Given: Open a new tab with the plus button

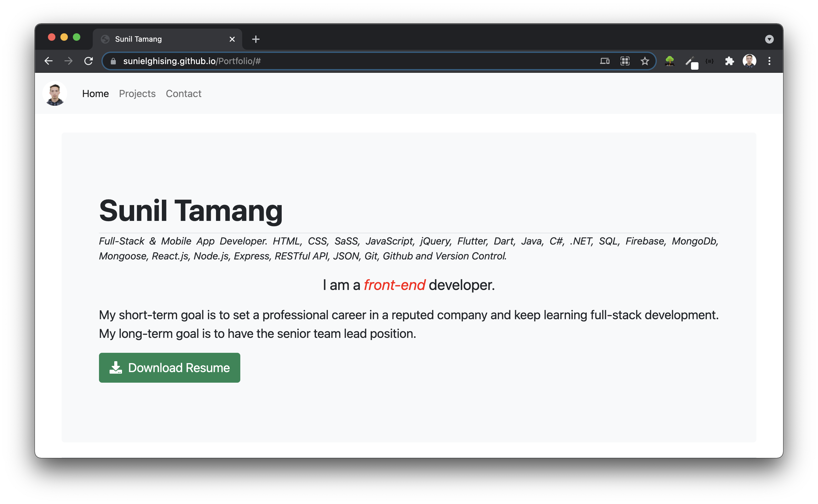Looking at the screenshot, I should point(256,39).
